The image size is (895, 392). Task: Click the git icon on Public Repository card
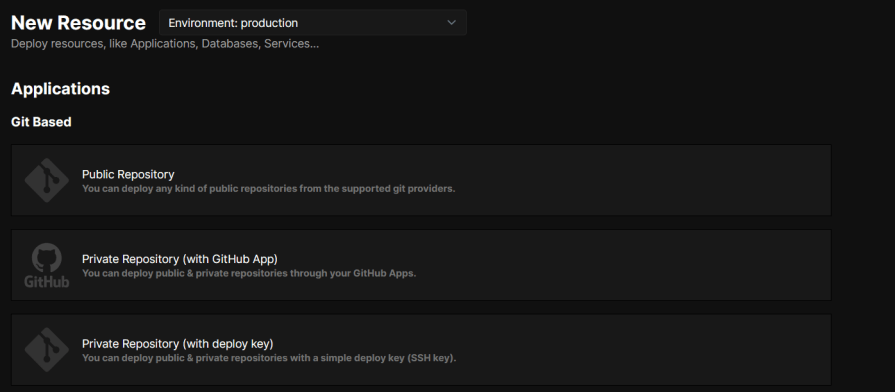[46, 180]
